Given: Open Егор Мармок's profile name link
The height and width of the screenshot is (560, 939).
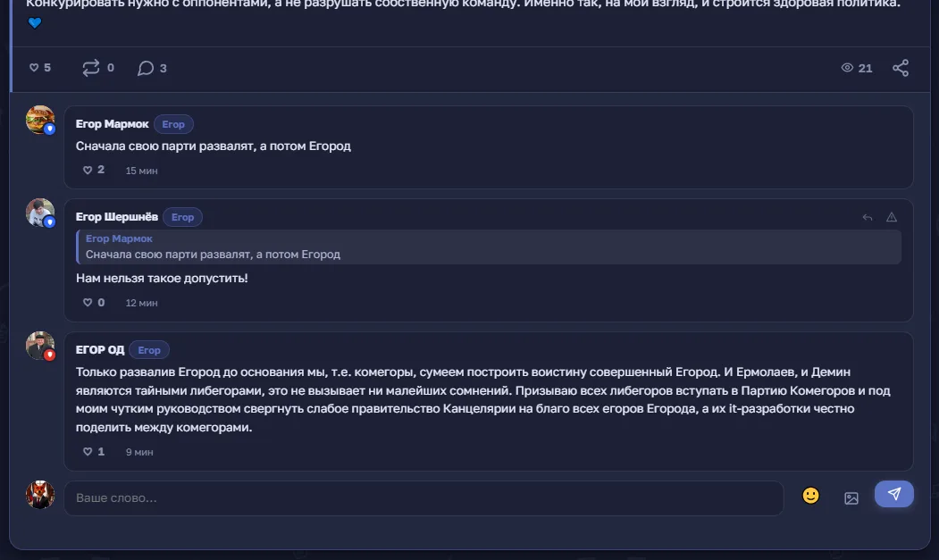Looking at the screenshot, I should (112, 124).
